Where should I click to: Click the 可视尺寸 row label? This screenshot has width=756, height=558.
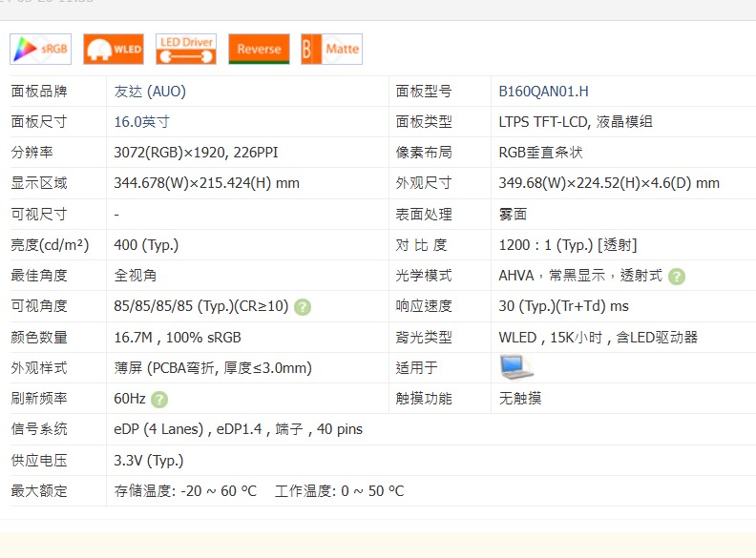click(39, 215)
